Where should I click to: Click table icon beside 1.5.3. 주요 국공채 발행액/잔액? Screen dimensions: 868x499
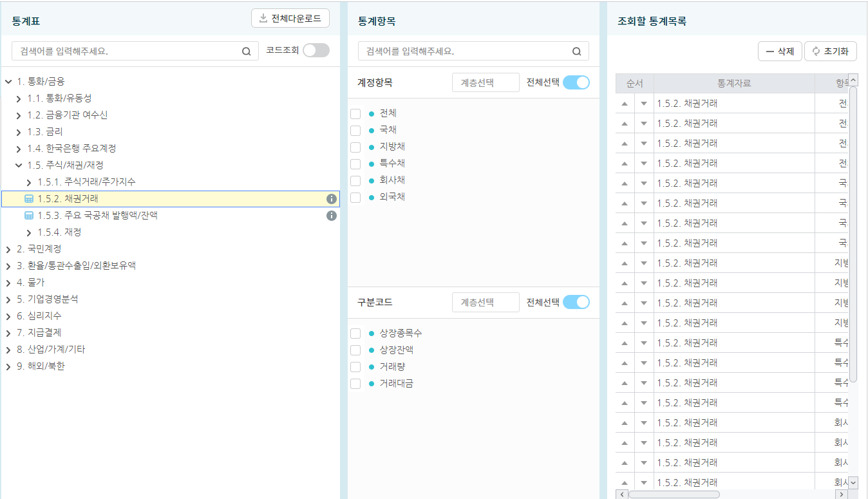point(29,216)
